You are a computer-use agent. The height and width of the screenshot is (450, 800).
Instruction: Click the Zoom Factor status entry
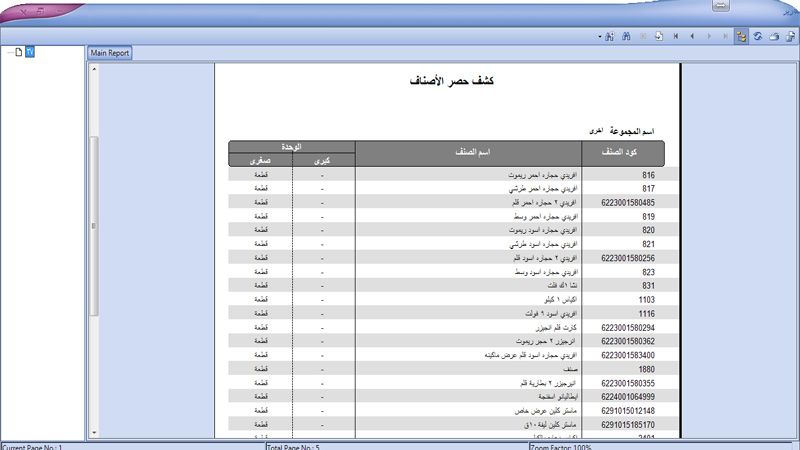pyautogui.click(x=561, y=447)
